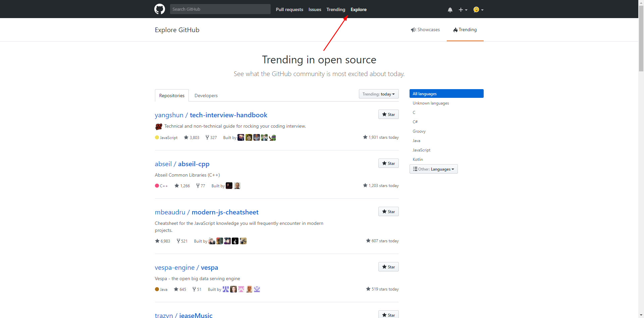This screenshot has height=318, width=644.
Task: Star the tech-interview-handbook repository
Action: (x=388, y=114)
